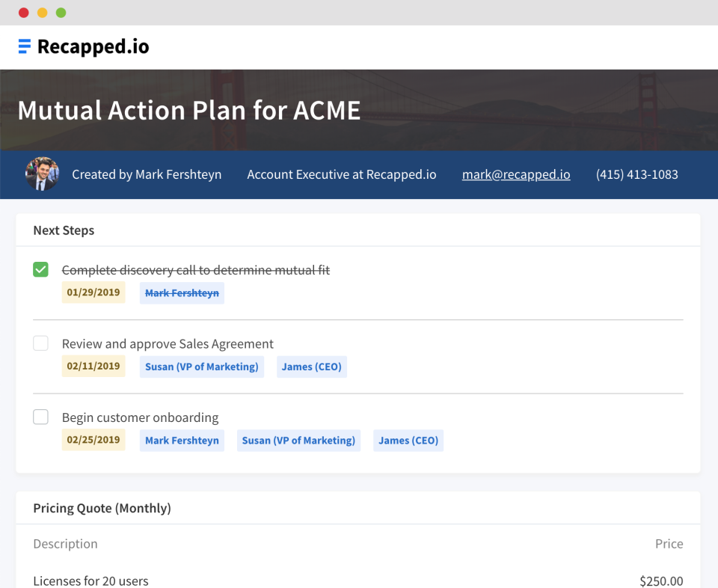
Task: Mark Begin customer onboarding as complete
Action: tap(40, 417)
